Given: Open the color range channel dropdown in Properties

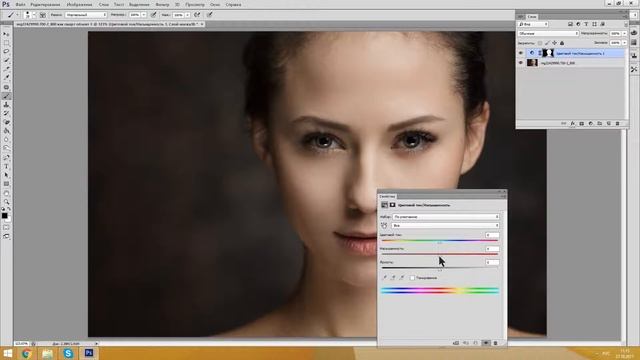Looking at the screenshot, I should pyautogui.click(x=446, y=225).
